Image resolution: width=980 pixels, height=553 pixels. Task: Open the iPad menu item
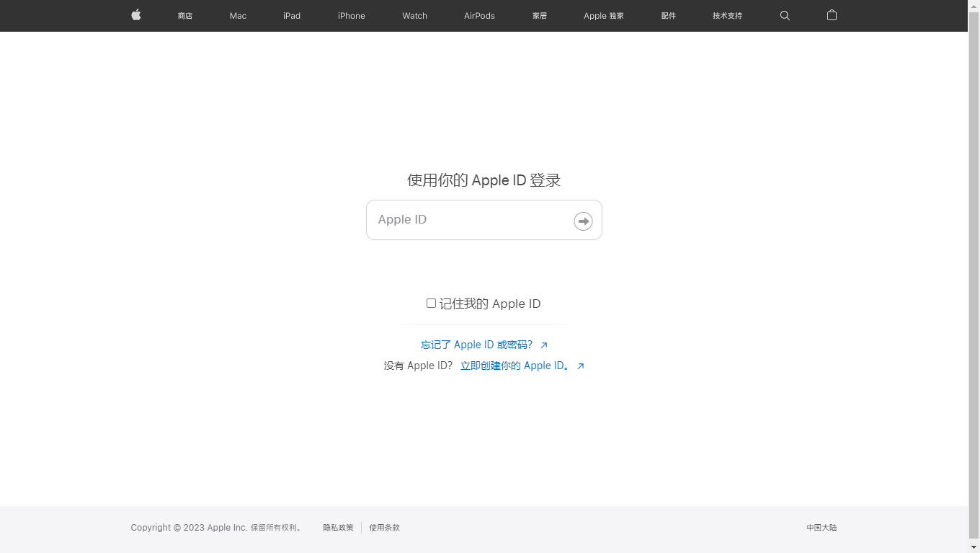292,16
